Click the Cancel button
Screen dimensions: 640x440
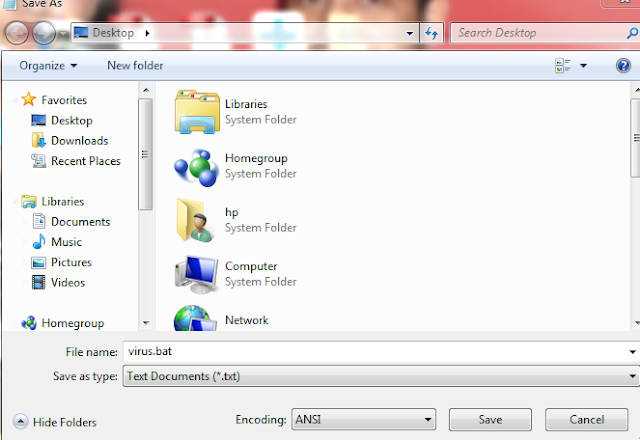(587, 420)
